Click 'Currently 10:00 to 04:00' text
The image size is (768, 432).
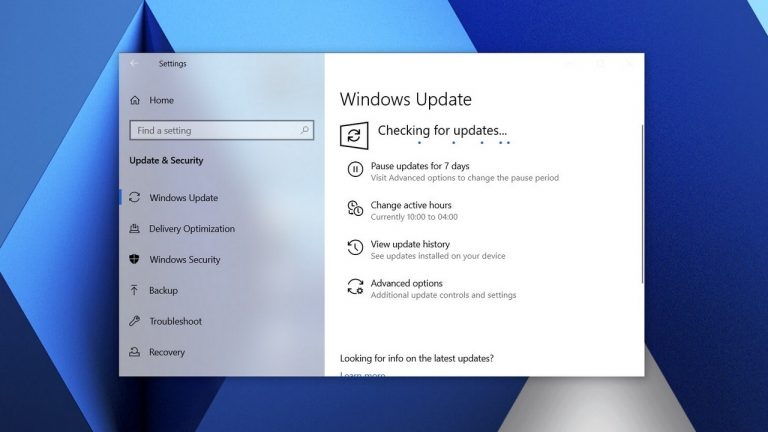(414, 217)
